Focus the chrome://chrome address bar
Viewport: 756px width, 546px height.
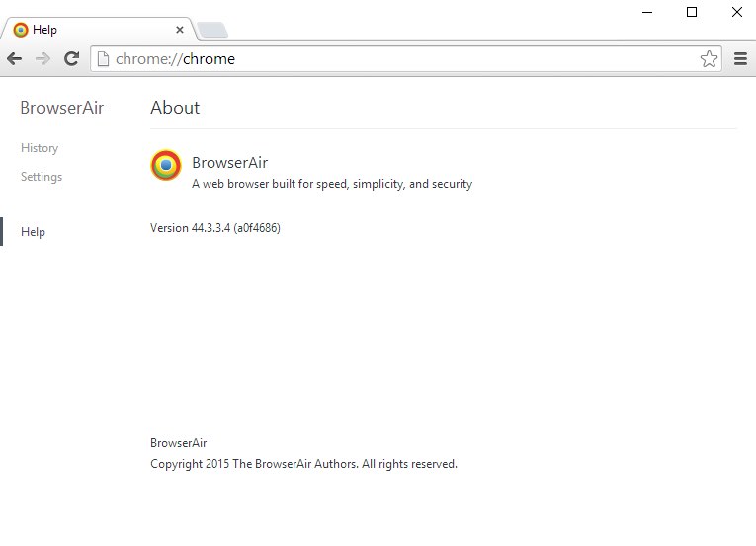pos(395,59)
